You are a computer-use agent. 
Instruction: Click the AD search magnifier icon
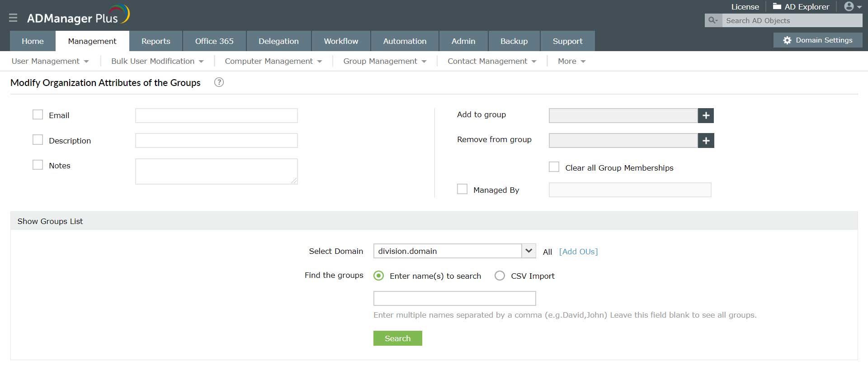click(x=713, y=20)
